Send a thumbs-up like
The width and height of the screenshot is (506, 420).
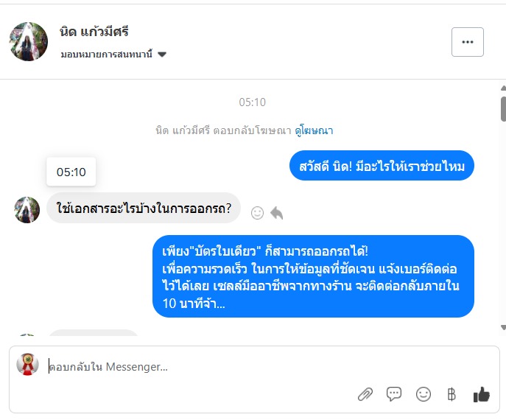pos(482,394)
